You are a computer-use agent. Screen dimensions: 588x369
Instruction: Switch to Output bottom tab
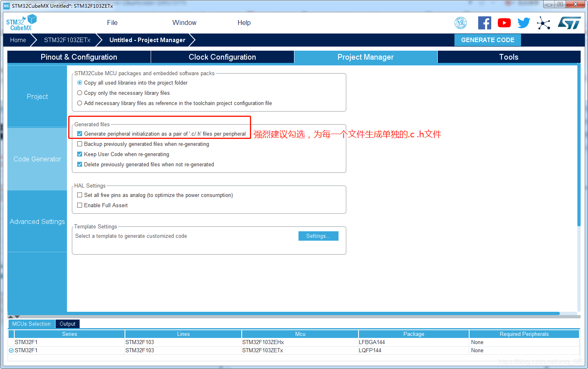(x=67, y=324)
